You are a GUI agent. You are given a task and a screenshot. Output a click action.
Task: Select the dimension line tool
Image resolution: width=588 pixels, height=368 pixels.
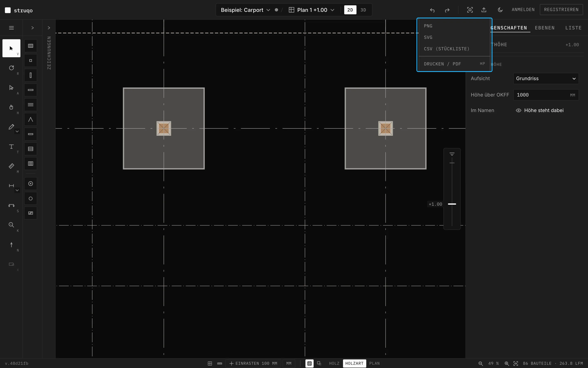point(11,186)
